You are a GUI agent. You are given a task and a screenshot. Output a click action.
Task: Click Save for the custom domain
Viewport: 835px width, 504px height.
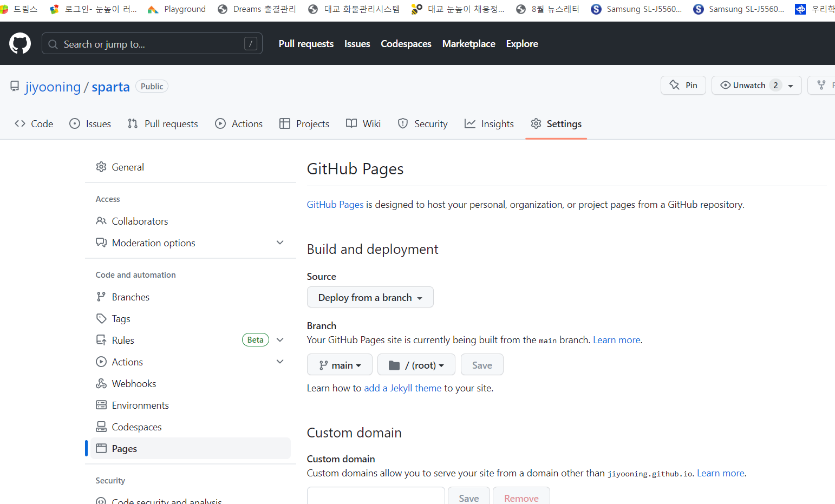click(x=469, y=496)
